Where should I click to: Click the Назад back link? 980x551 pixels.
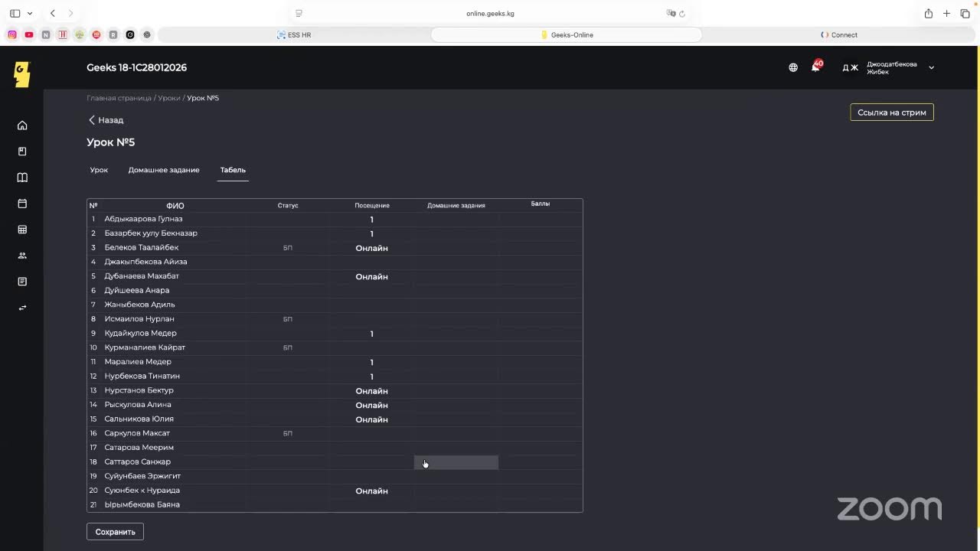click(106, 120)
